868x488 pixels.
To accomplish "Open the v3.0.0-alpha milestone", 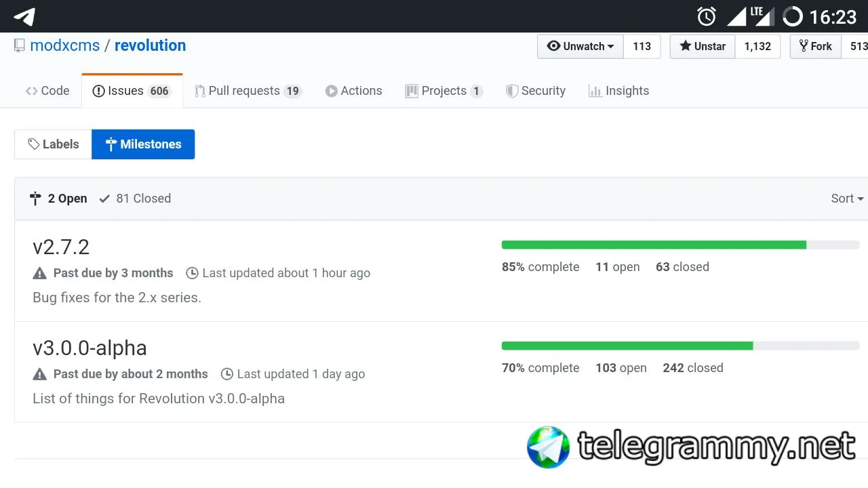I will [x=90, y=348].
